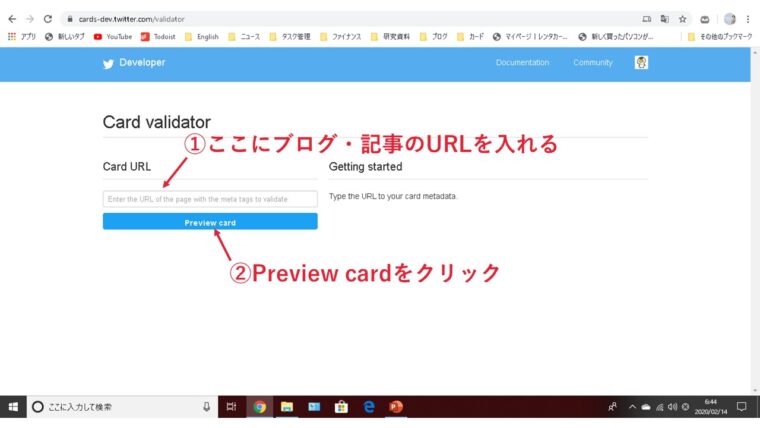The height and width of the screenshot is (428, 760).
Task: Click the page vertical scrollbar
Action: (755, 221)
